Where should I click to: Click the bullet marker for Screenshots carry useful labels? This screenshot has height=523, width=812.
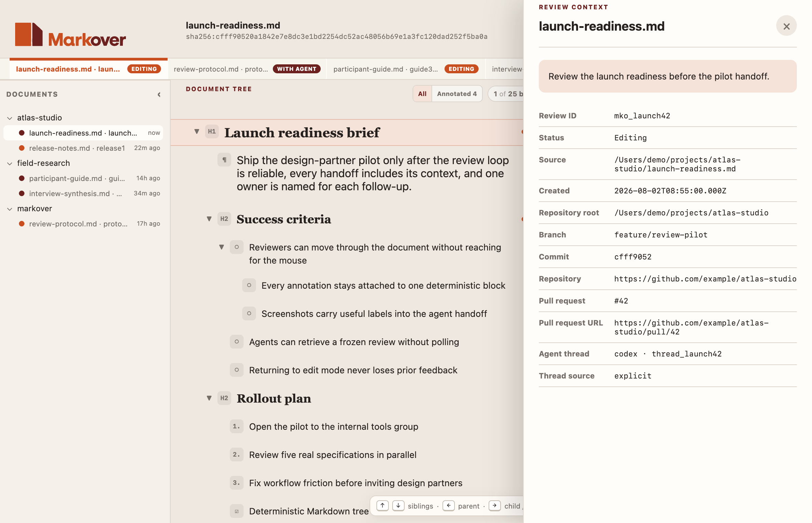click(249, 313)
